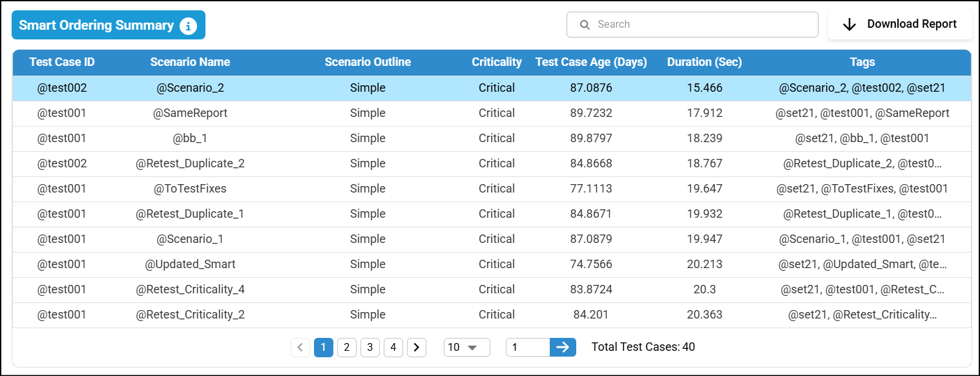This screenshot has height=376, width=980.
Task: Select the @SameReport scenario row
Action: tap(190, 113)
